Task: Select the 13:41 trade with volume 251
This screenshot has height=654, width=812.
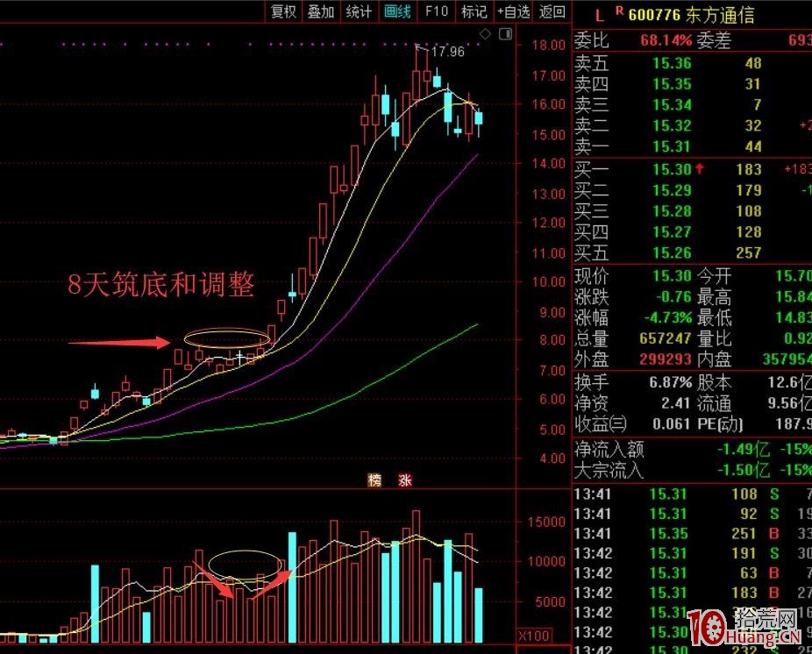Action: tap(693, 534)
